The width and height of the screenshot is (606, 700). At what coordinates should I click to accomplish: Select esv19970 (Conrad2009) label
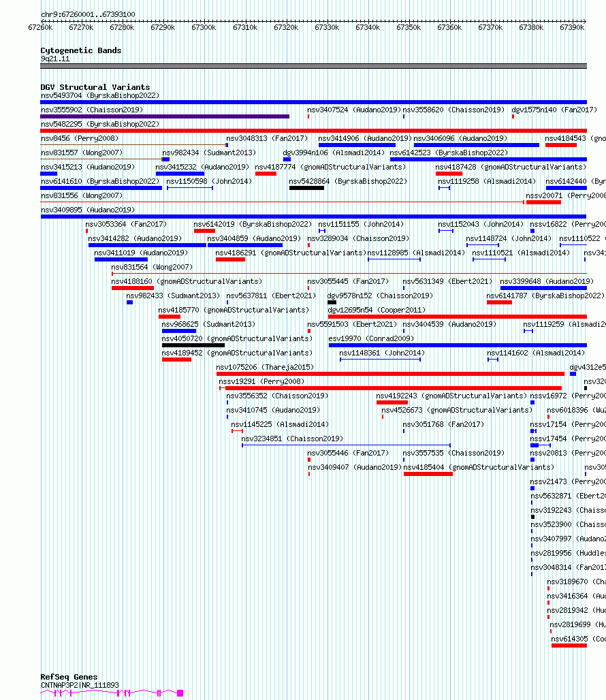371,338
